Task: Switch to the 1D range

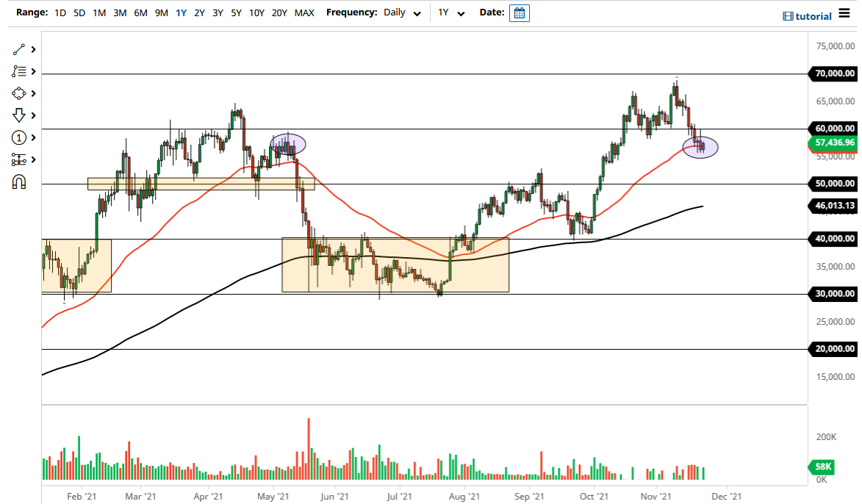Action: [x=59, y=12]
